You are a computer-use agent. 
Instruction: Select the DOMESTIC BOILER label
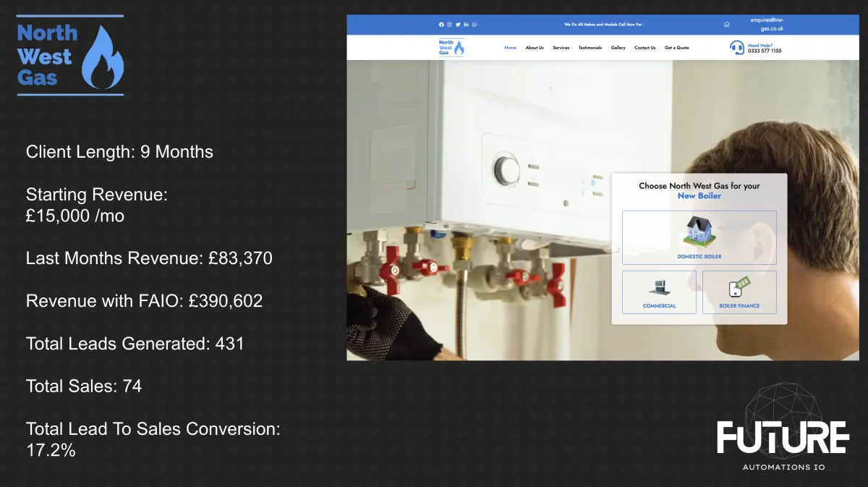click(x=699, y=257)
